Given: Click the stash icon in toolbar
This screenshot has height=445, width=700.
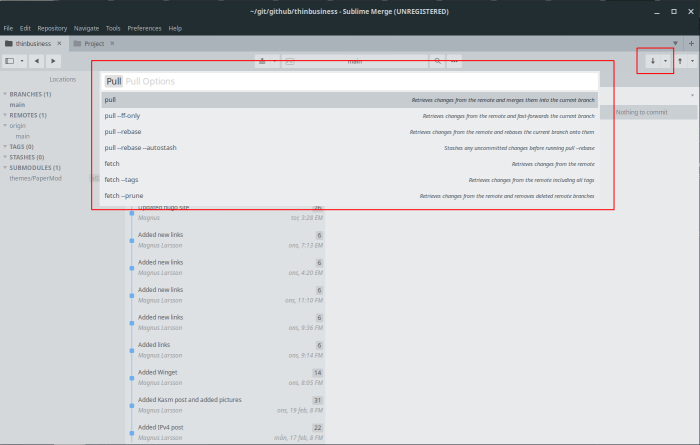Looking at the screenshot, I should click(262, 61).
